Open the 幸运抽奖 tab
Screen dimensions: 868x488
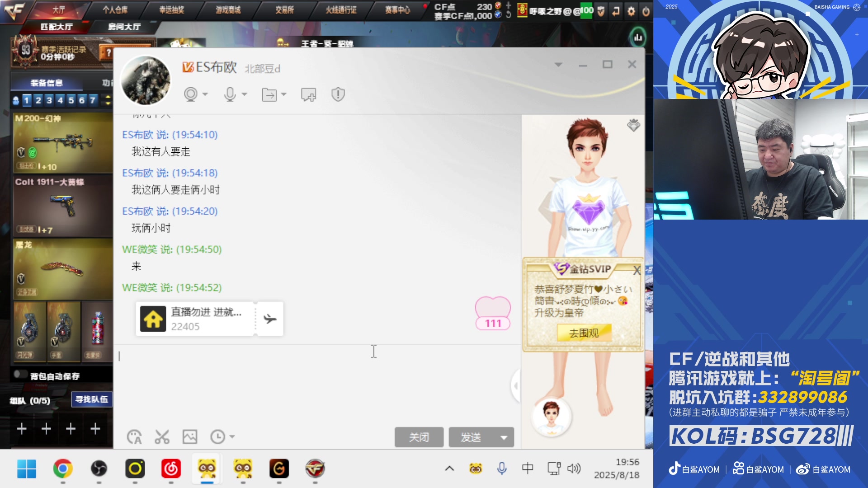171,9
